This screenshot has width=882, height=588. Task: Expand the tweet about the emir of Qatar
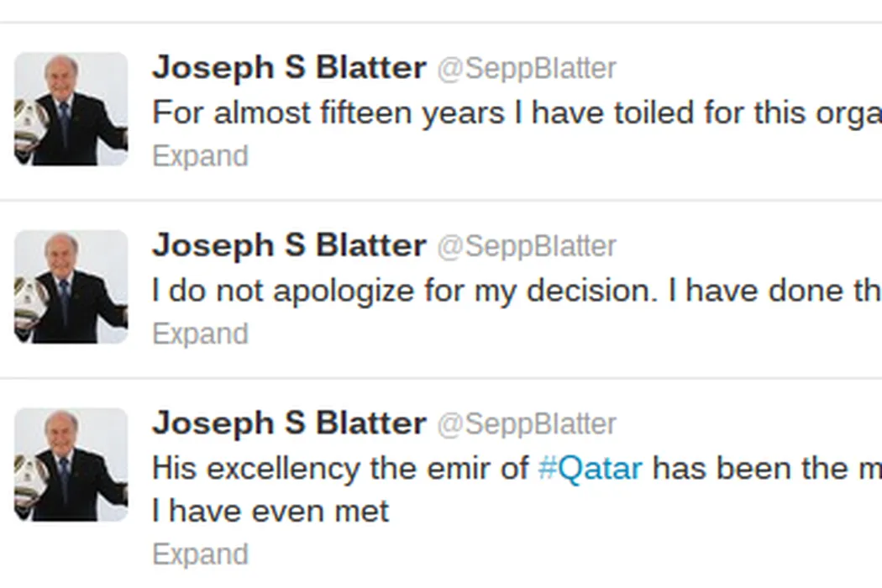point(200,554)
